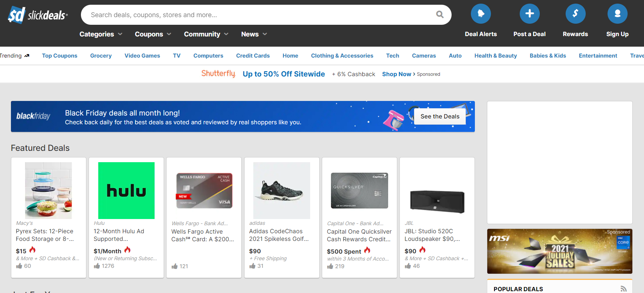Click the Post a Deal plus icon
644x293 pixels.
(530, 14)
